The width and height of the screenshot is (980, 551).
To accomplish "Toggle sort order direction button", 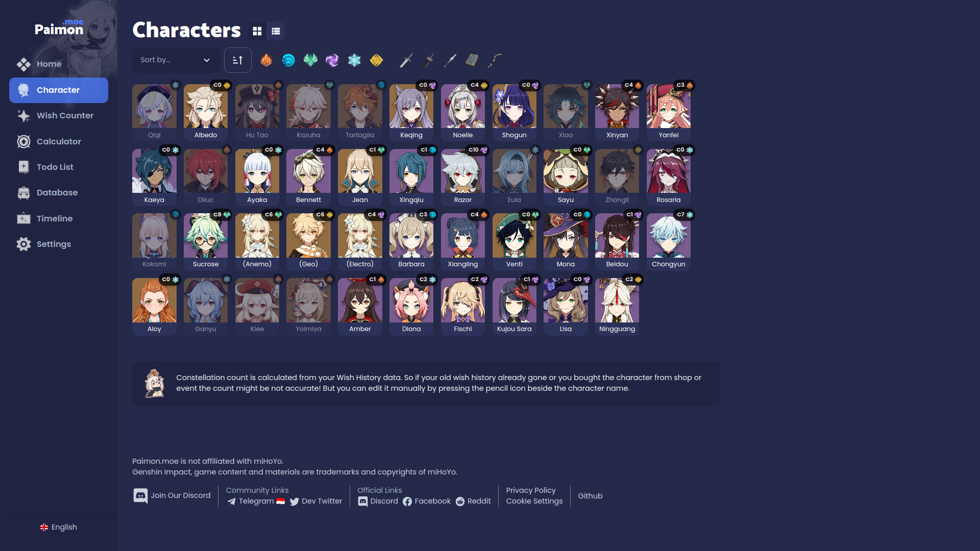I will coord(238,60).
